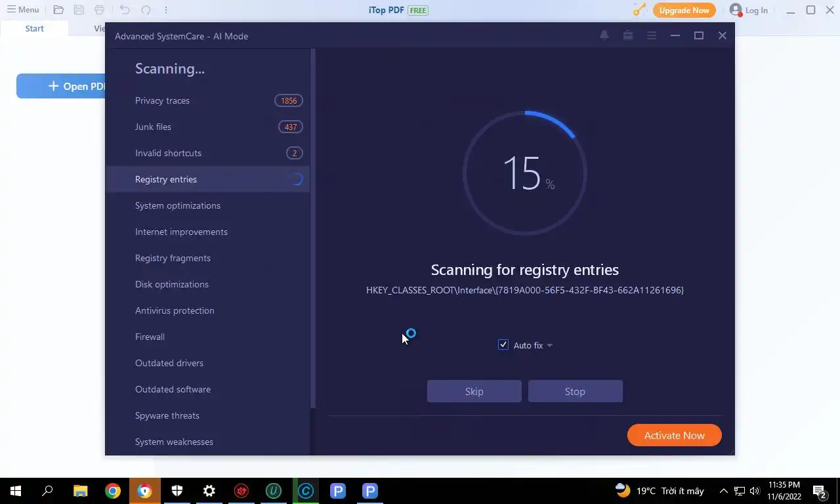Screen dimensions: 840x504
Task: Click the Spyware threats item
Action: pos(207,415)
